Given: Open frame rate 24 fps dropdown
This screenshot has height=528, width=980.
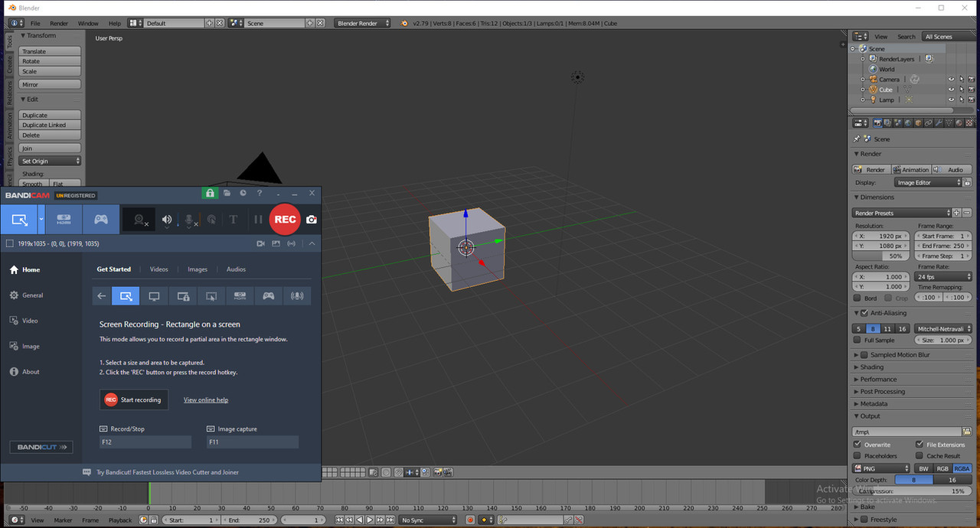Looking at the screenshot, I should (942, 277).
